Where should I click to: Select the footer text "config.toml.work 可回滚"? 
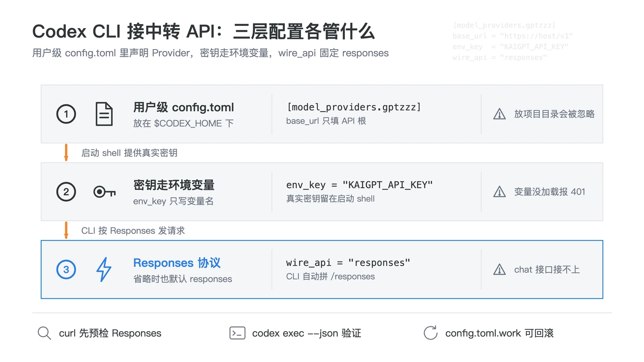click(x=500, y=333)
